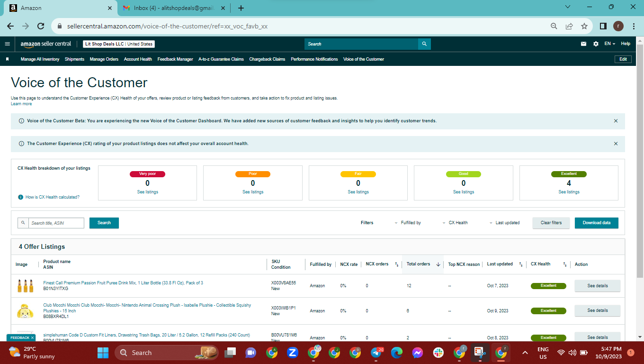This screenshot has width=644, height=364.
Task: Dismiss the CX rating account health banner
Action: pyautogui.click(x=616, y=144)
